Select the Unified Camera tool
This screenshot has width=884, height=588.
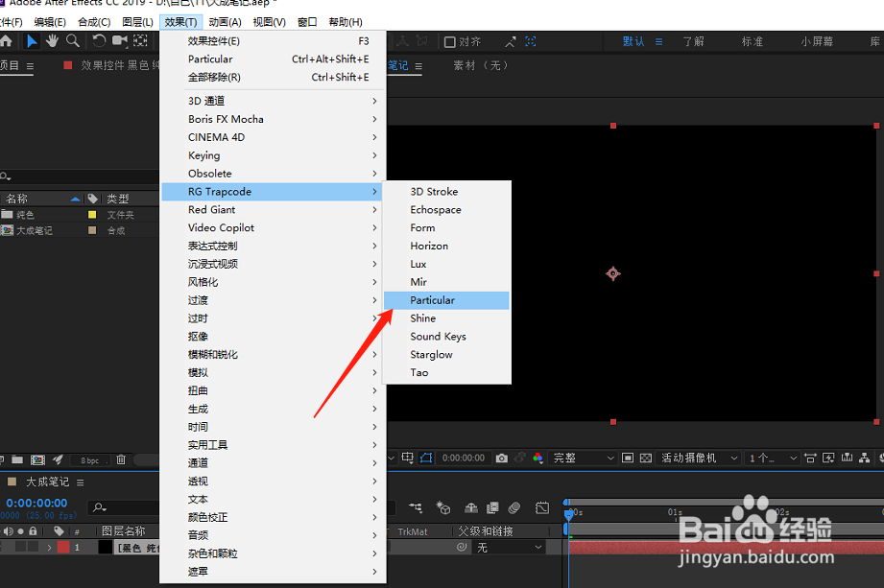(120, 41)
